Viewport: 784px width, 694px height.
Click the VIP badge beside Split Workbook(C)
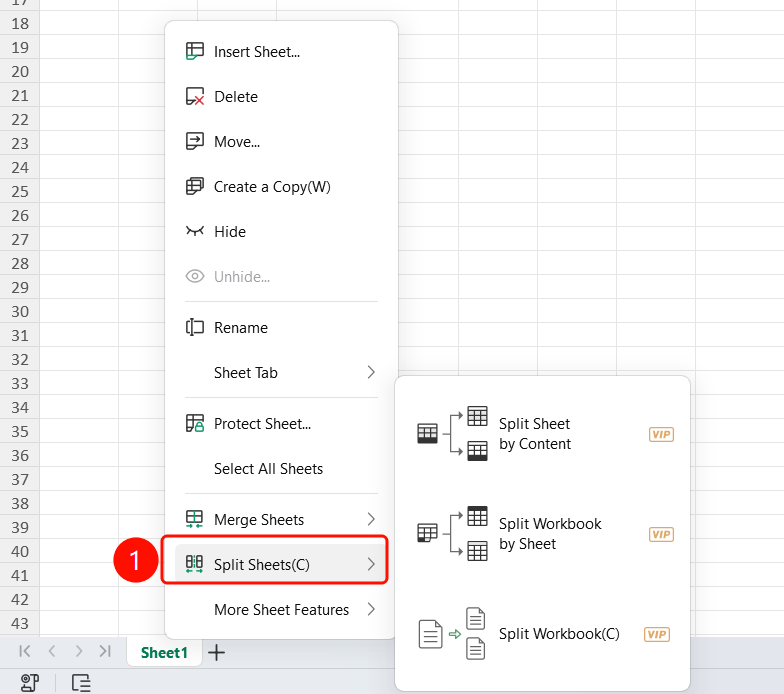pyautogui.click(x=656, y=634)
